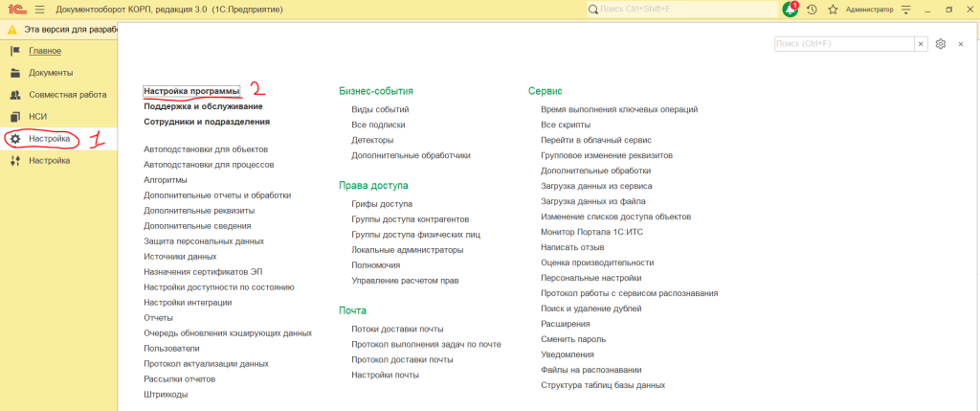Open the НСИ section
980x411 pixels.
38,117
